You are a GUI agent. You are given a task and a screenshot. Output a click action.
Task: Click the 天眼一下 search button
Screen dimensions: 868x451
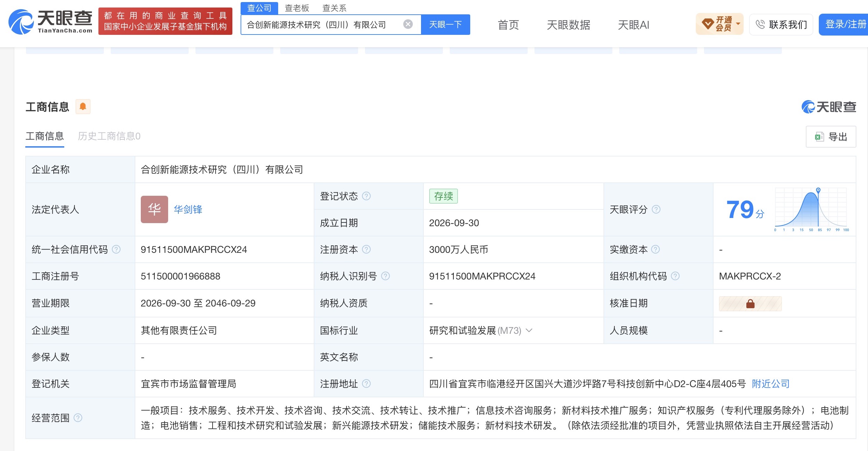tap(446, 24)
